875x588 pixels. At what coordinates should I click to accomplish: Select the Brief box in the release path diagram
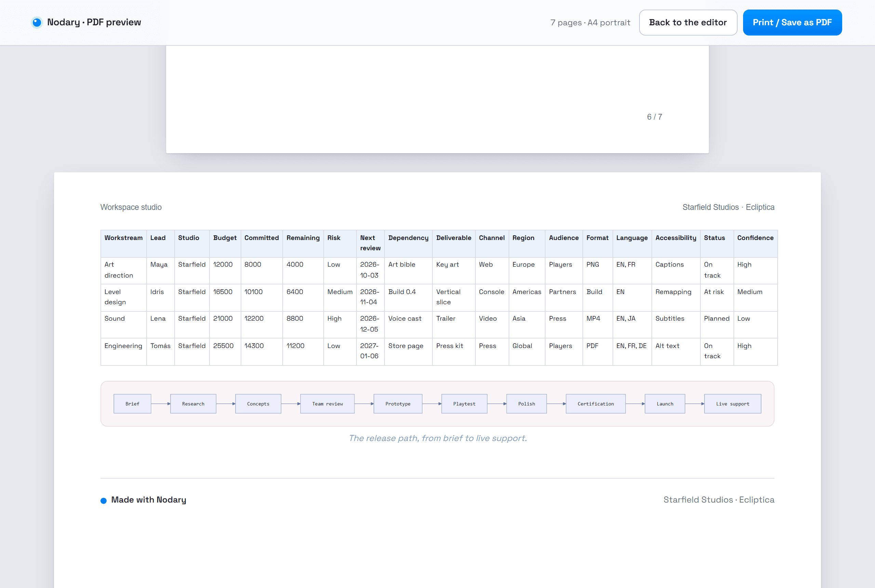(132, 404)
